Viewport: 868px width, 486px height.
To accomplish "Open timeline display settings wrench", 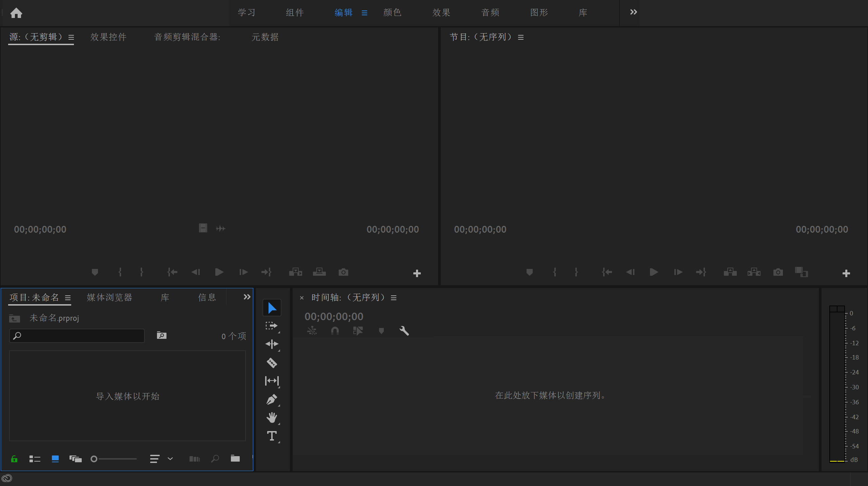I will [x=404, y=331].
